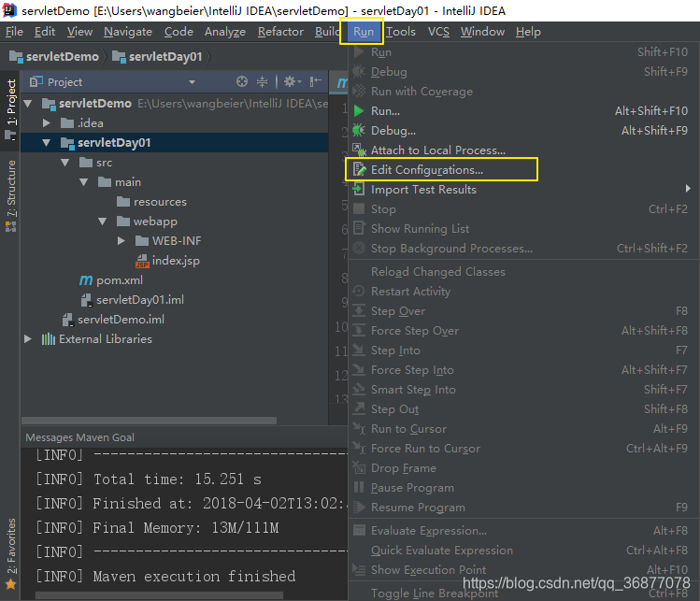Select servletDemo.iml in the tree

(x=121, y=320)
